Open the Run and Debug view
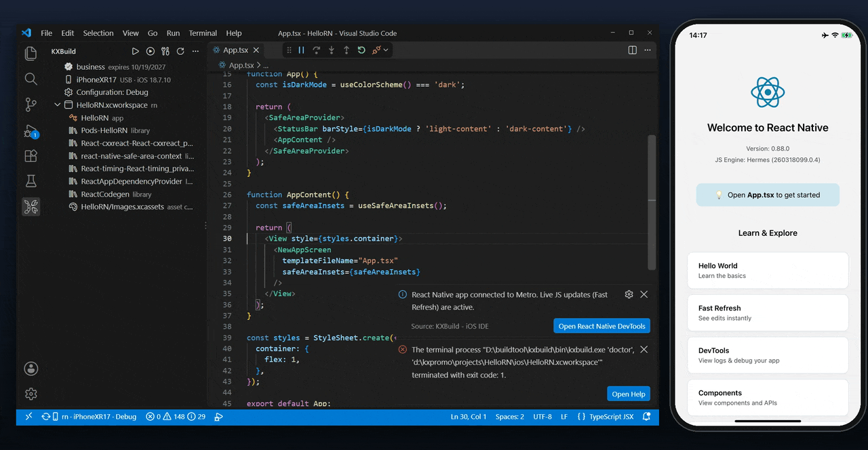Screen dimensions: 868x450 click(31, 131)
